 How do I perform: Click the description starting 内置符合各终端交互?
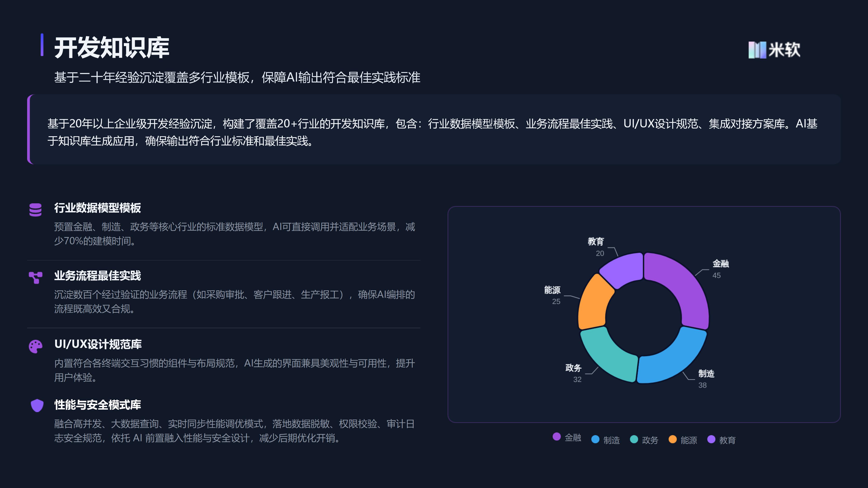(x=235, y=370)
